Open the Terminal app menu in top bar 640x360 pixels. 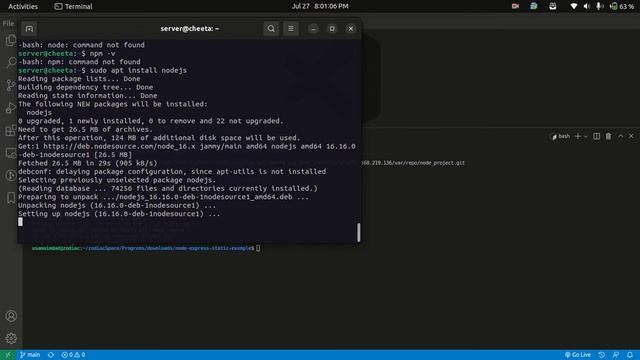coord(73,6)
